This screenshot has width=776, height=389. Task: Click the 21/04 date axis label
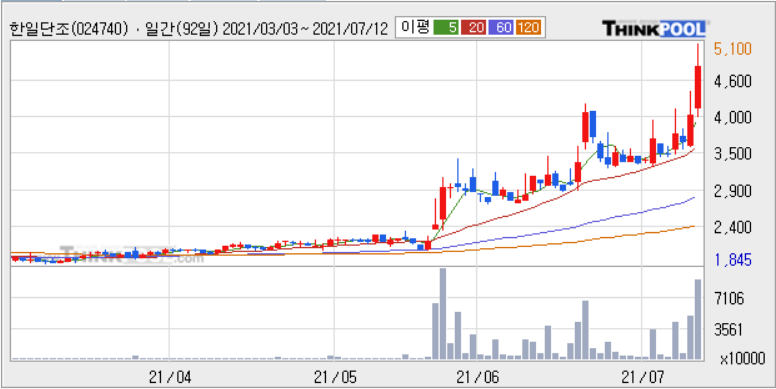coord(170,379)
